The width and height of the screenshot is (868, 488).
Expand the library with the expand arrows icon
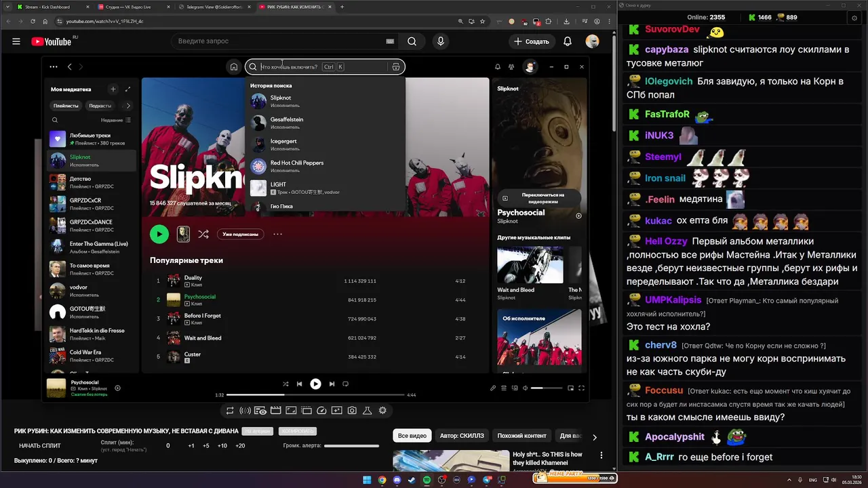[x=127, y=89]
